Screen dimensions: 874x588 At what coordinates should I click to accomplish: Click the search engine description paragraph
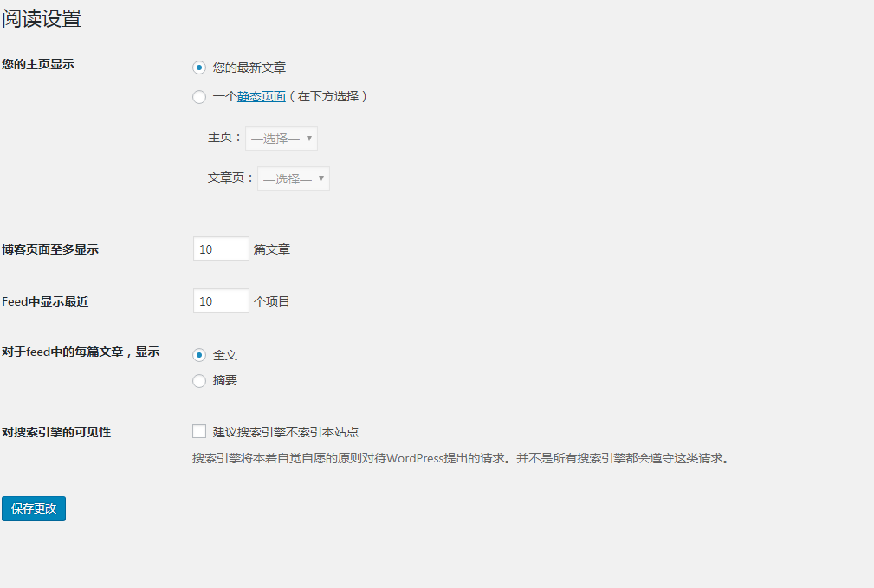pyautogui.click(x=462, y=458)
